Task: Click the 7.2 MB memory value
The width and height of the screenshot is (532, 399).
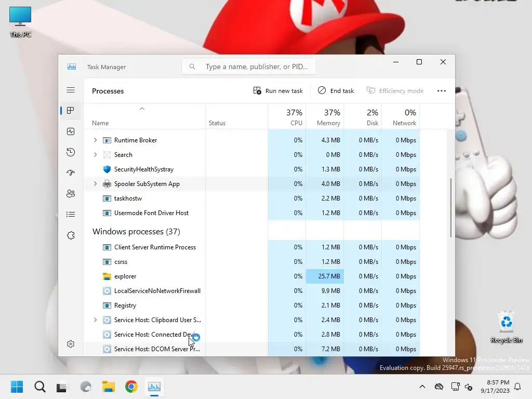Action: (x=331, y=349)
